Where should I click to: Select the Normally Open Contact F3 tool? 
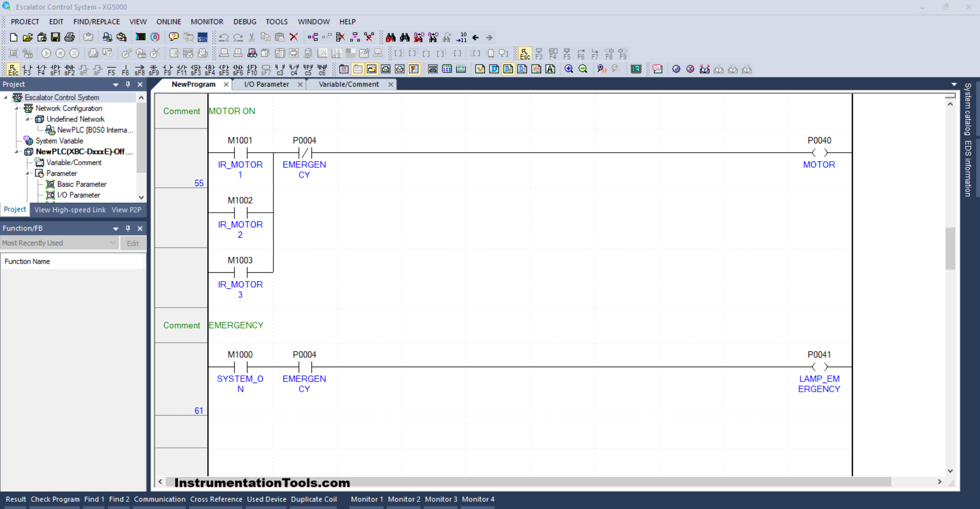click(x=27, y=70)
